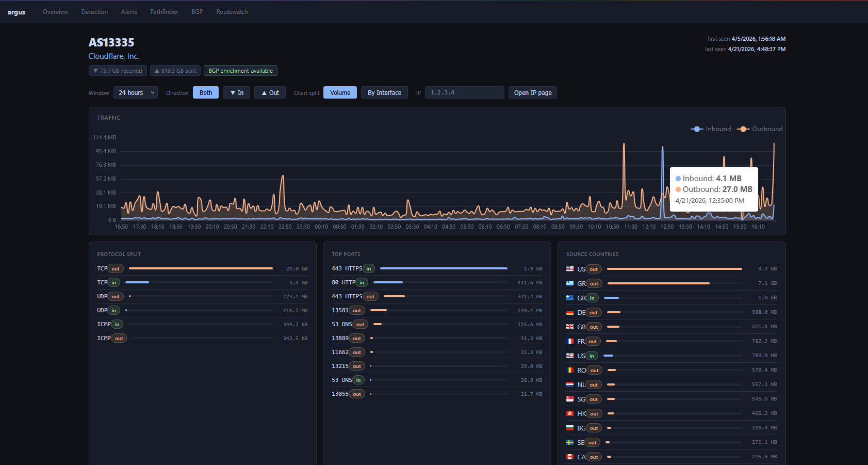Toggle Inbound series in the chart legend
This screenshot has width=868, height=465.
click(711, 129)
